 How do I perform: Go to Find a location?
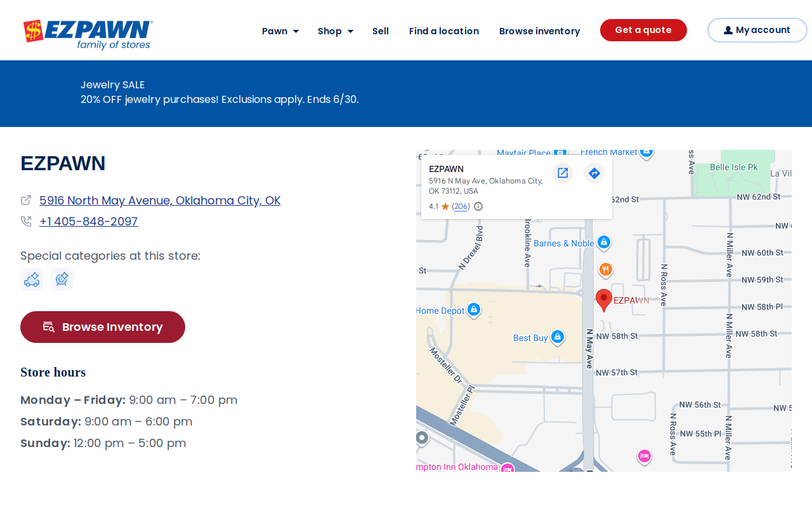444,31
